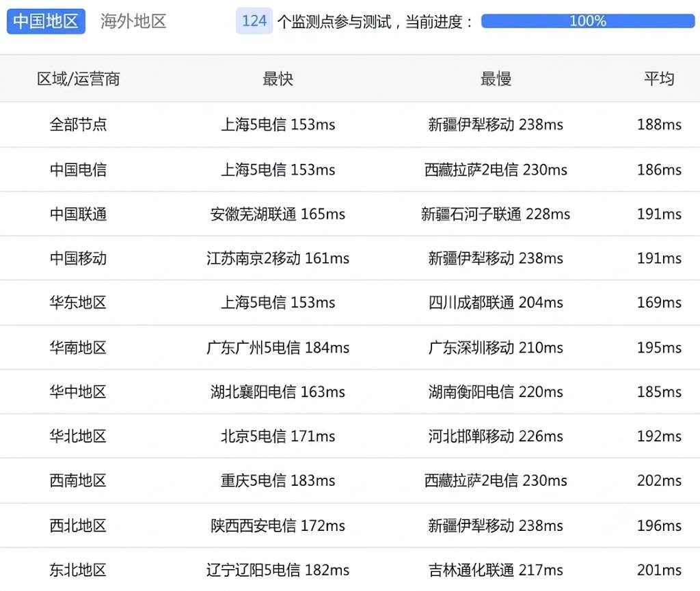Click 新疆伊犁移动 238ms in 全部节点 row
Viewport: 700px width, 591px height.
[x=496, y=124]
